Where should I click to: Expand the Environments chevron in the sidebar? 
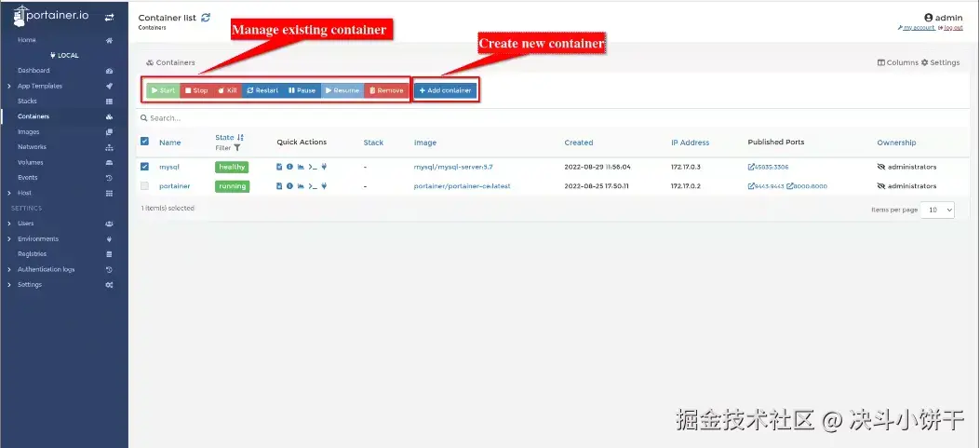(8, 239)
